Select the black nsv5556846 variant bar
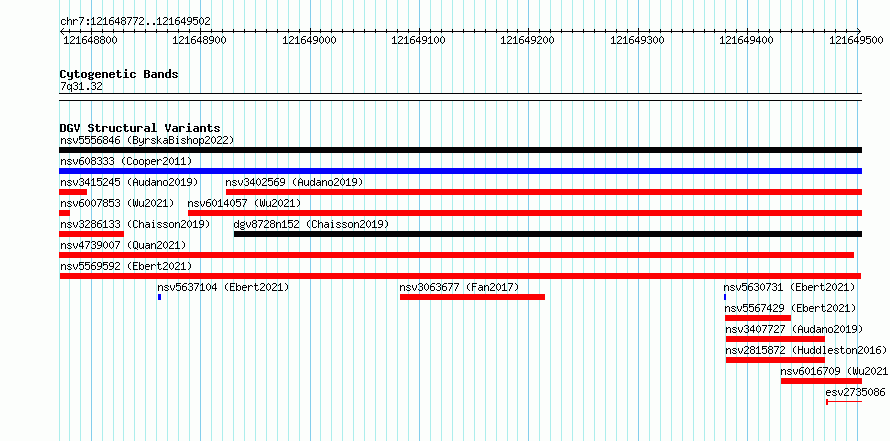890x441 pixels. [460, 150]
